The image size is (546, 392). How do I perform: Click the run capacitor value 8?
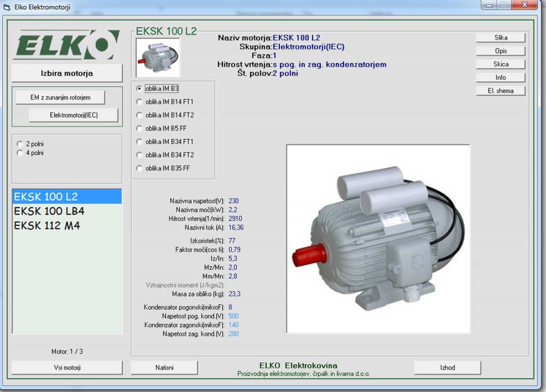[230, 307]
